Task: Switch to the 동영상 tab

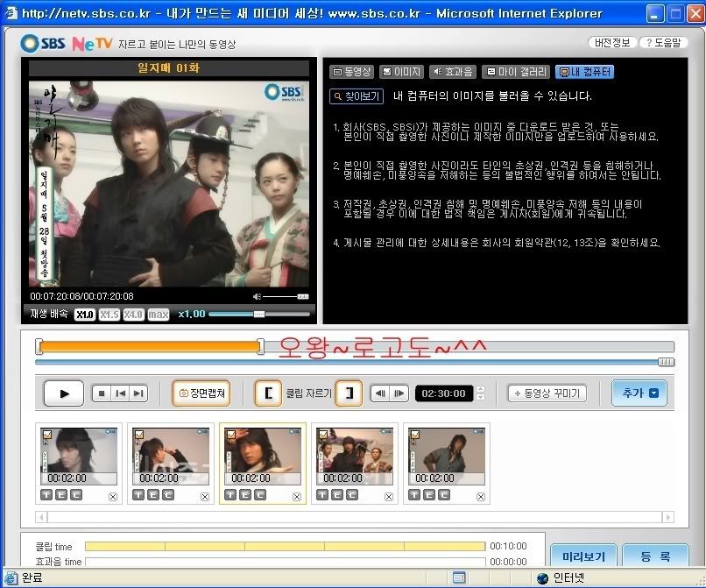Action: tap(351, 72)
